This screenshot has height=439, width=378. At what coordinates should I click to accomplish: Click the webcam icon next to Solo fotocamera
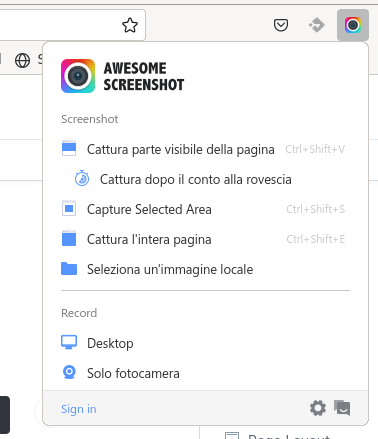pyautogui.click(x=69, y=373)
